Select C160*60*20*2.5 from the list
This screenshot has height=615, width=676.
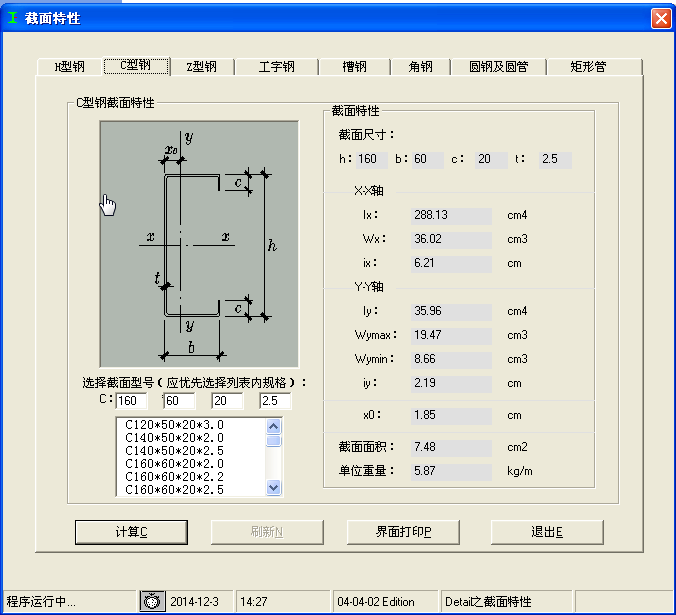pyautogui.click(x=192, y=490)
